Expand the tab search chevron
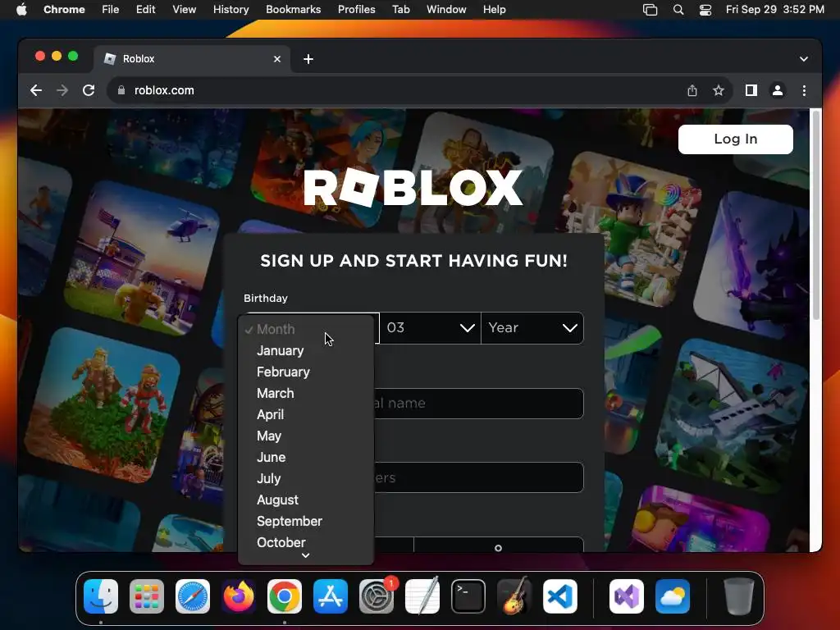The height and width of the screenshot is (630, 840). [x=804, y=59]
